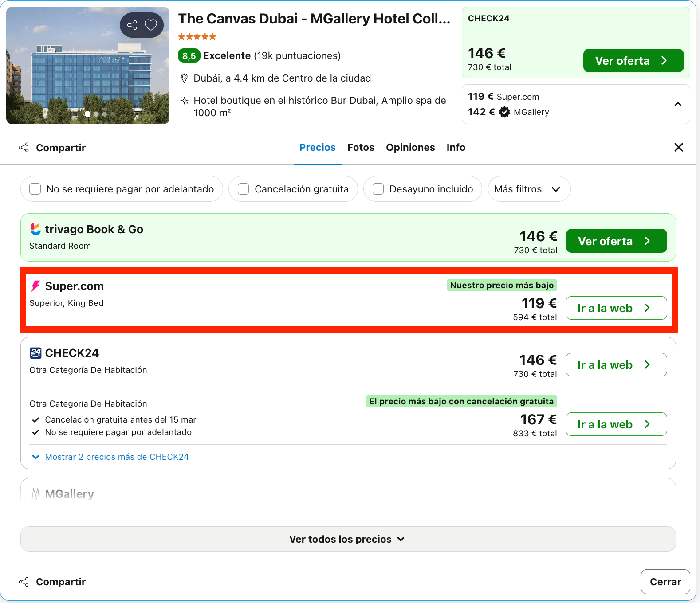Click Ir a la web for CHECK24 146 €
The image size is (700, 603).
[x=616, y=364]
